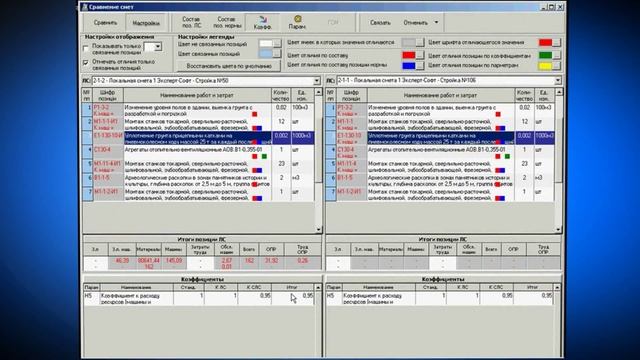Open the Коэфф. toolbar icon
The height and width of the screenshot is (360, 640).
pyautogui.click(x=262, y=22)
